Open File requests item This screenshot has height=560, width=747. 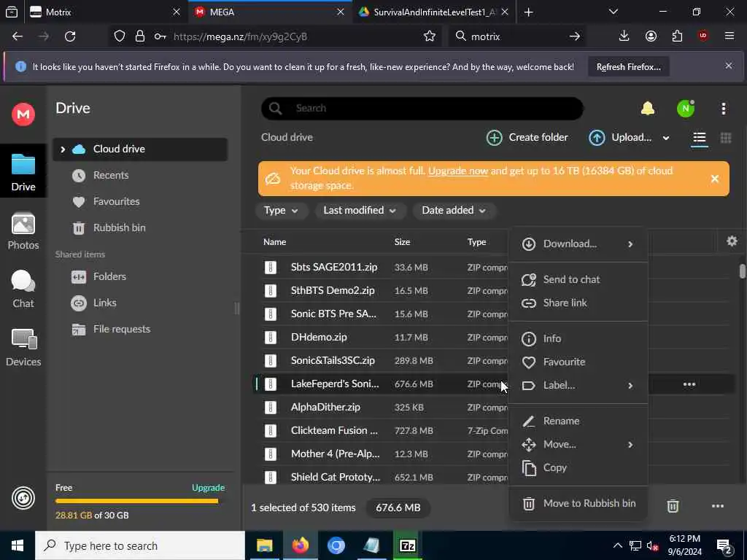tap(140, 329)
